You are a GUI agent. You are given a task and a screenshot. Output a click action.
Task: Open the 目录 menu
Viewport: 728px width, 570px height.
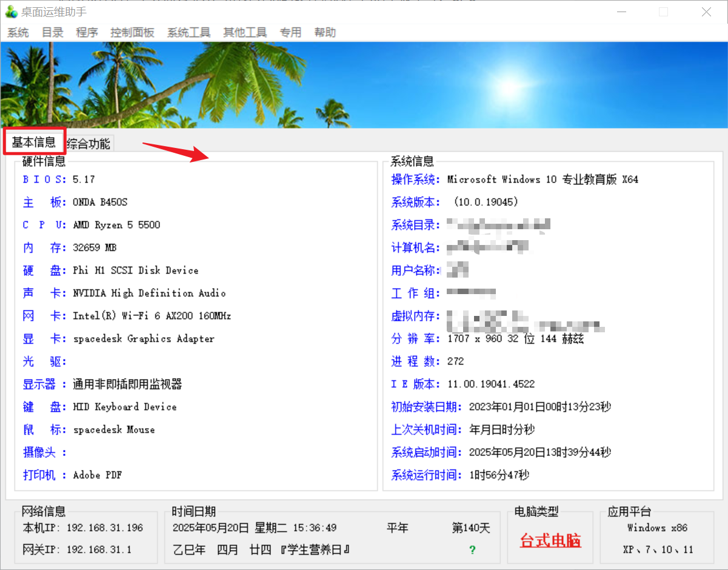click(x=53, y=33)
